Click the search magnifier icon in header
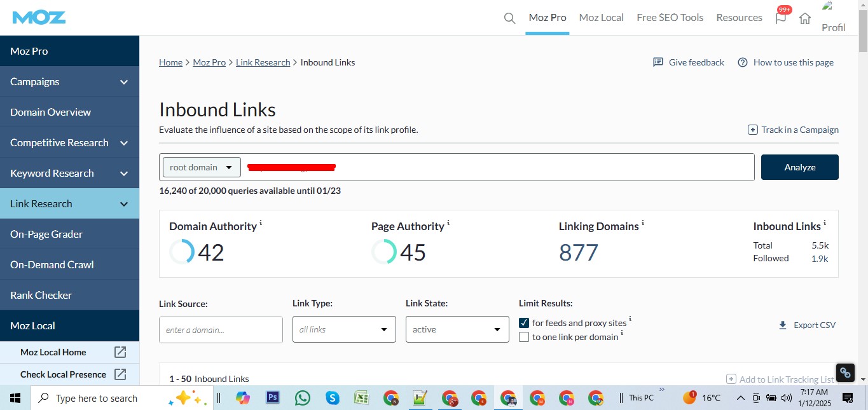Screen dimensions: 868x410 pyautogui.click(x=509, y=18)
